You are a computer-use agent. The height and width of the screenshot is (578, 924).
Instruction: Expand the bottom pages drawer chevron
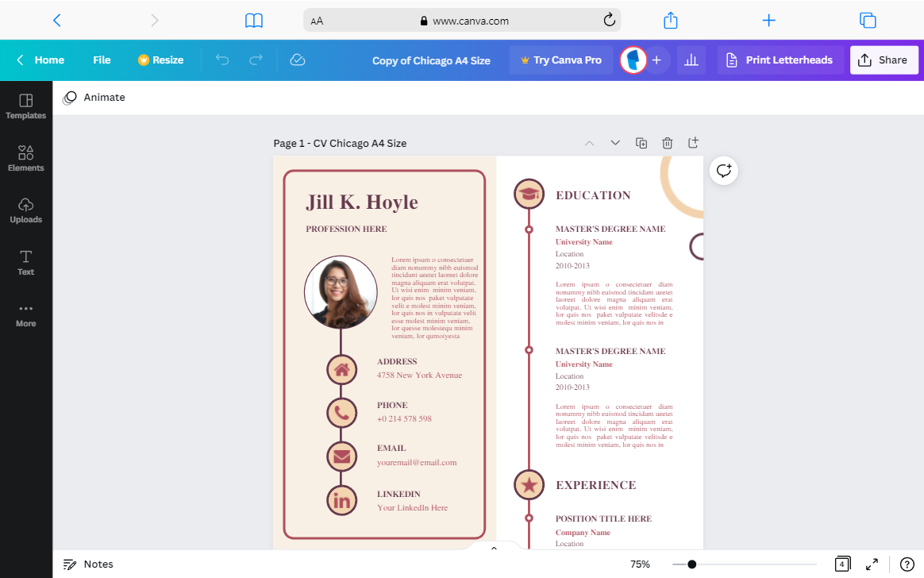pyautogui.click(x=494, y=548)
